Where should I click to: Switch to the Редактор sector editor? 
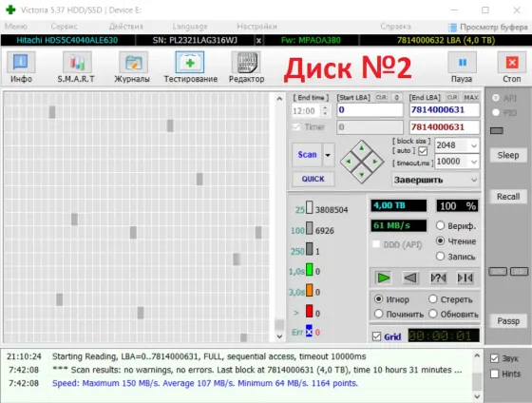click(x=246, y=67)
